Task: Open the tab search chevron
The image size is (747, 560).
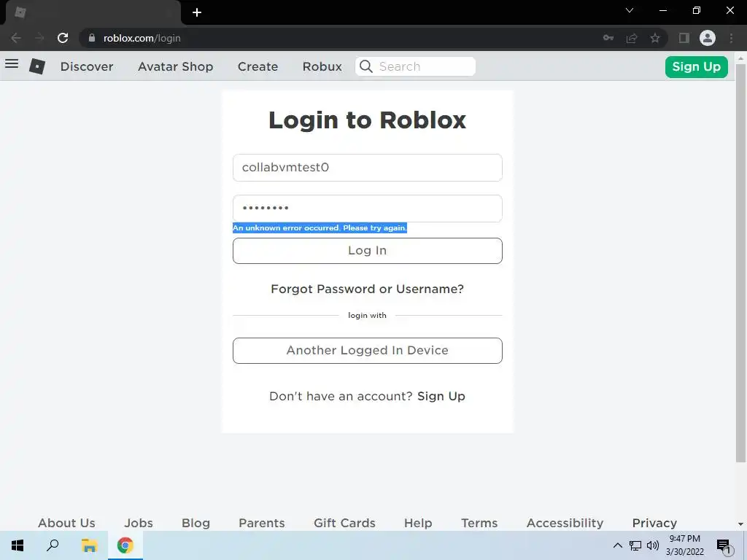Action: [630, 10]
